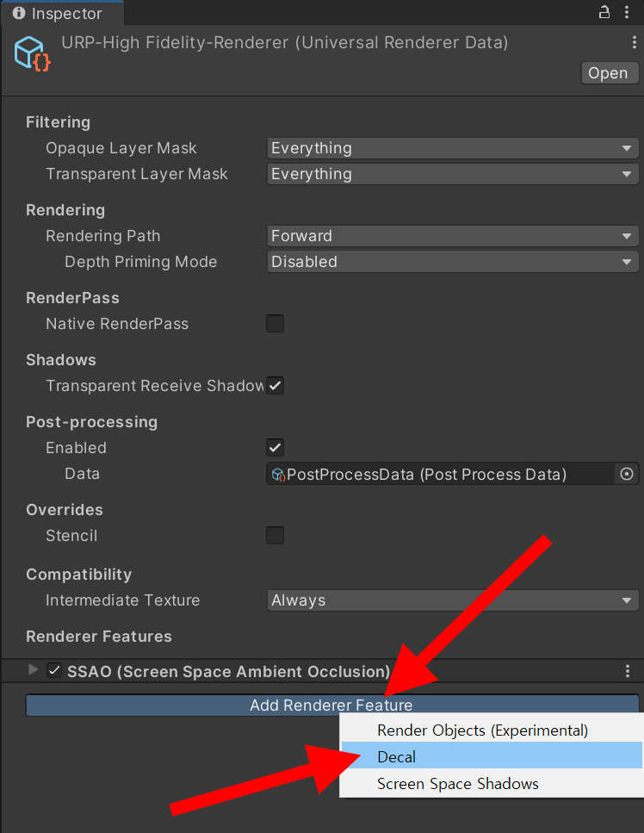
Task: Click the Post-processing section header
Action: click(x=92, y=422)
